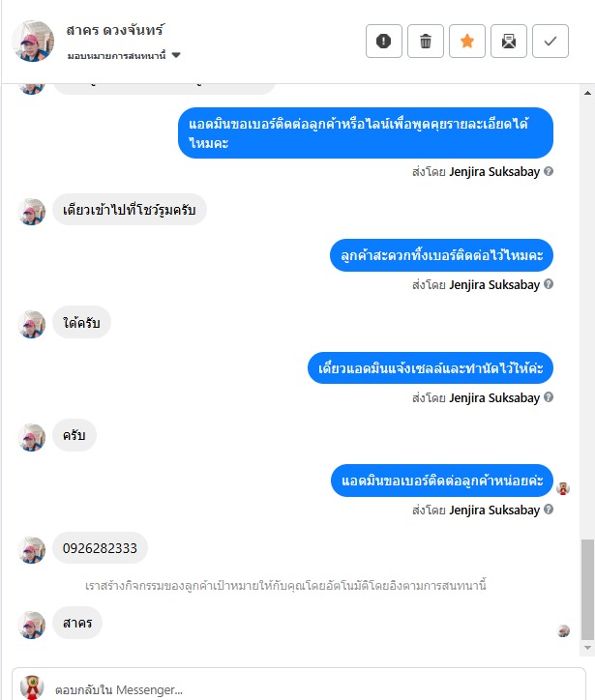Click the scroll down arrow of chat
This screenshot has height=700, width=595.
coord(587,648)
